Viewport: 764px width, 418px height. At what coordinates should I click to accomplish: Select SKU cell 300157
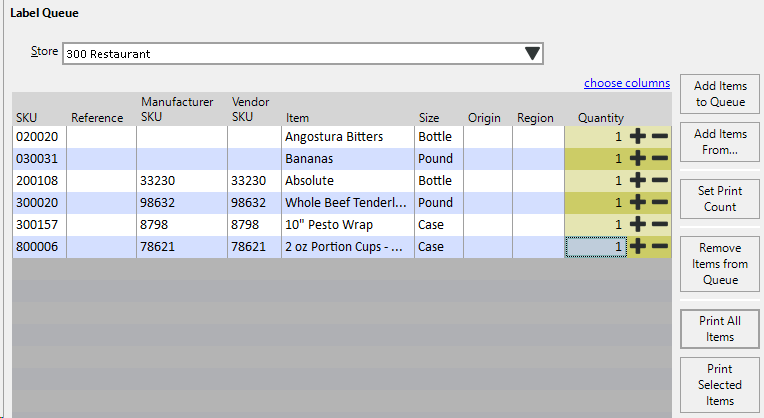coord(39,225)
